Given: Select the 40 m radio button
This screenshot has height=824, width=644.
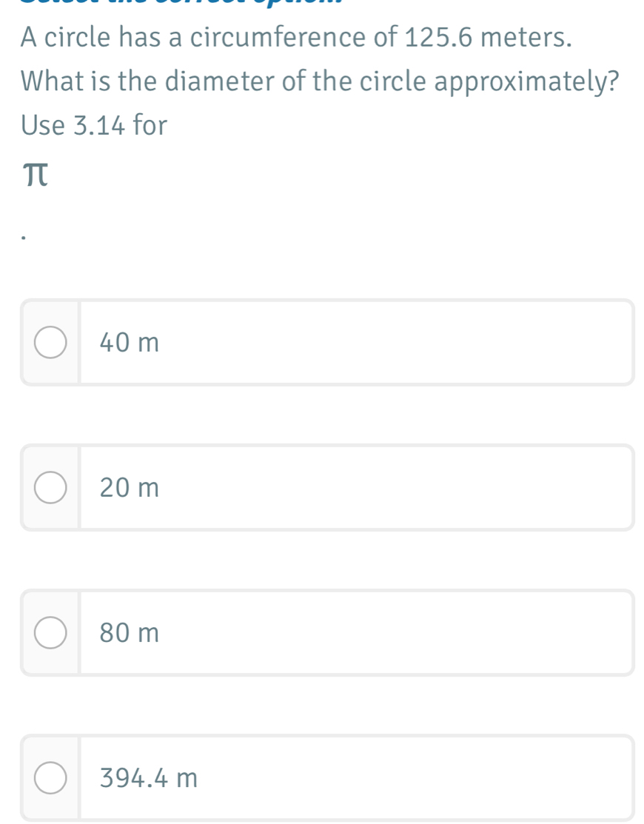Looking at the screenshot, I should pyautogui.click(x=50, y=343).
